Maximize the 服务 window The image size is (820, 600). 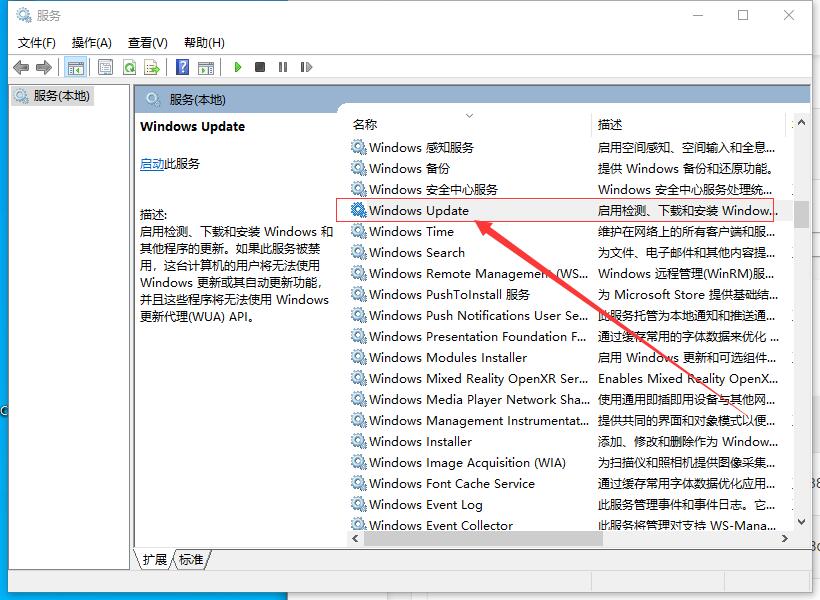pyautogui.click(x=743, y=15)
